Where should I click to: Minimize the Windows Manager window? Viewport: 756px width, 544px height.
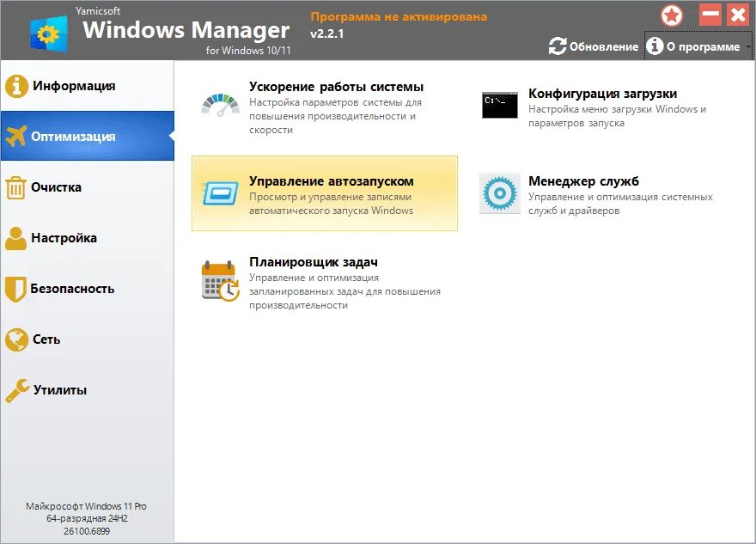tap(710, 15)
